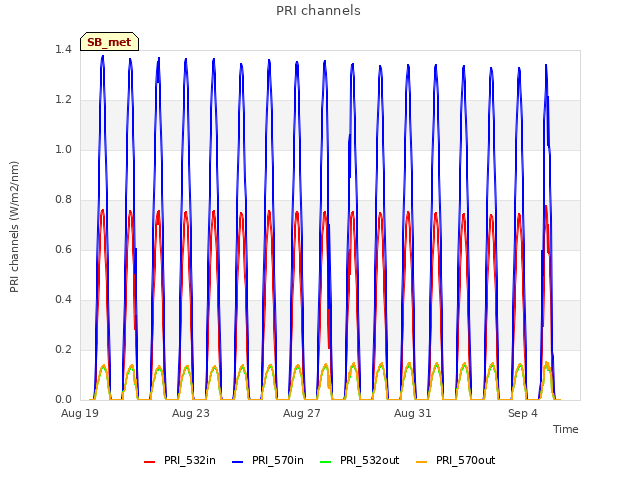This screenshot has width=640, height=480.
Task: Click the 1.0 y-axis tick label
Action: pos(63,149)
